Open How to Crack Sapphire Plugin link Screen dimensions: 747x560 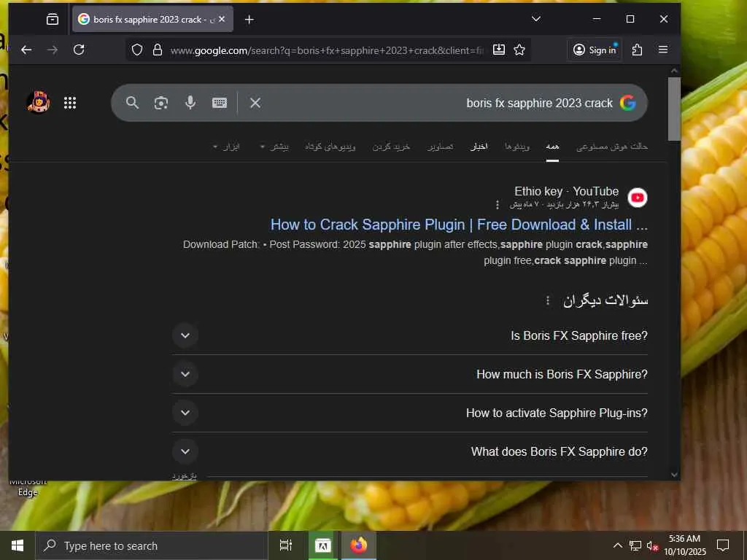tap(459, 225)
